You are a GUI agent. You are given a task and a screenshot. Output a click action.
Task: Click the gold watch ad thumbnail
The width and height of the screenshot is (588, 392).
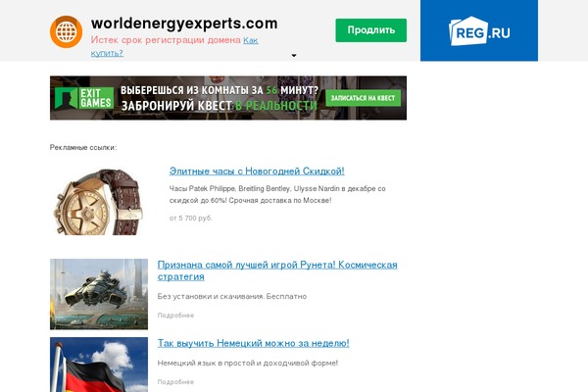(99, 202)
